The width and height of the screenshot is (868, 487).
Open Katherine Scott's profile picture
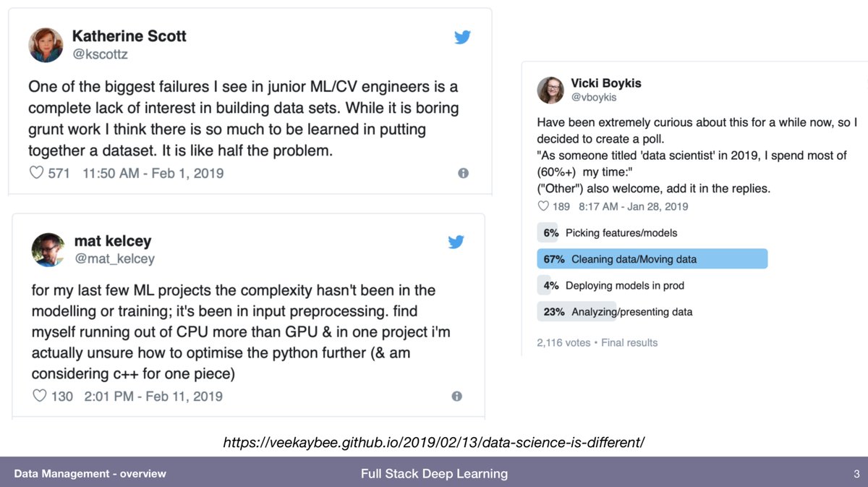pos(46,45)
